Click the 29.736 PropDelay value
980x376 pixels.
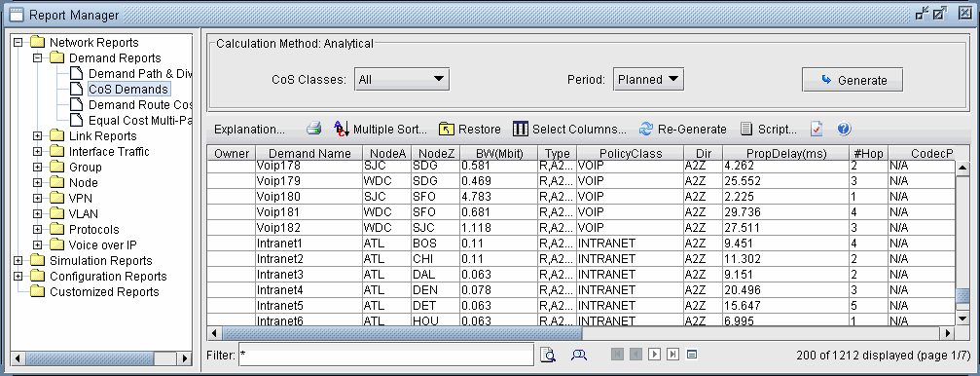pos(786,212)
